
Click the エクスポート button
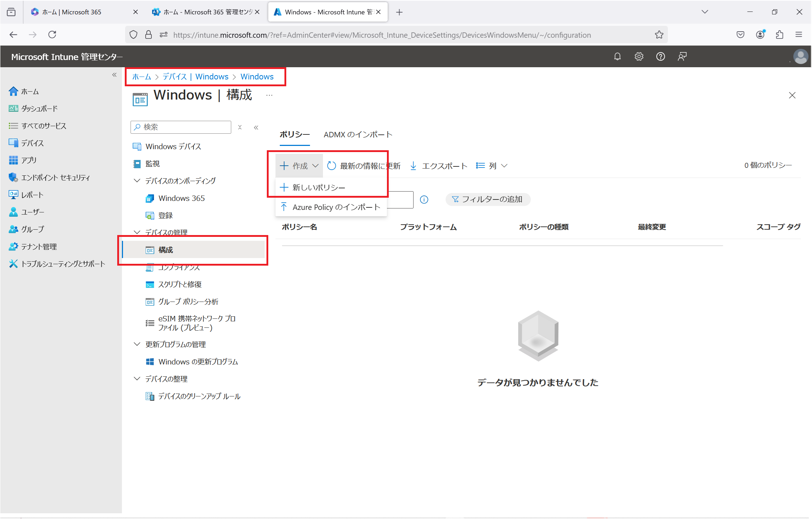click(x=438, y=166)
